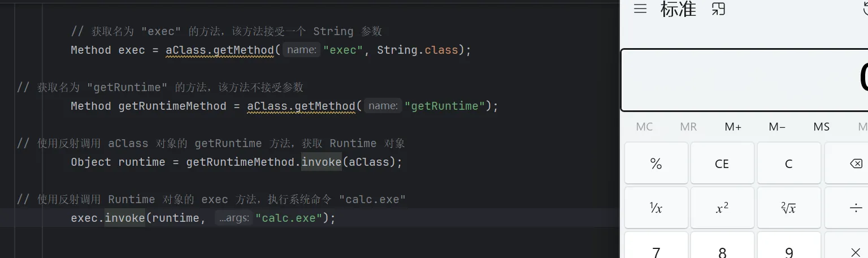Viewport: 868px width, 258px height.
Task: Click the …args: inlay hint
Action: coord(233,218)
